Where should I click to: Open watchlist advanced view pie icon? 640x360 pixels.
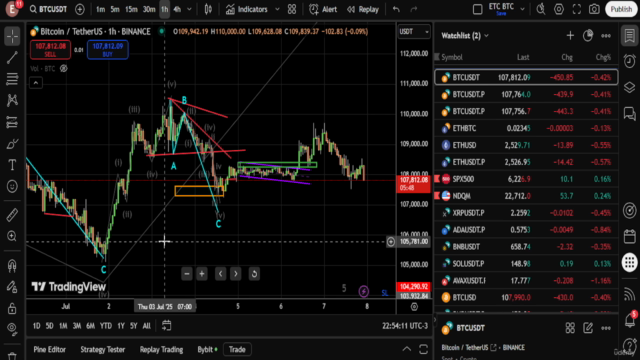tap(588, 36)
